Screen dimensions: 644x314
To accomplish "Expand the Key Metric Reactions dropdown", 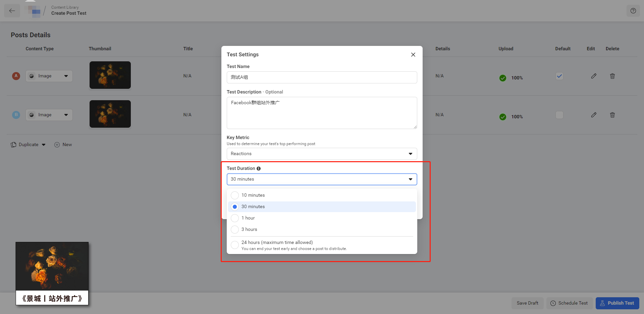I will coord(322,154).
